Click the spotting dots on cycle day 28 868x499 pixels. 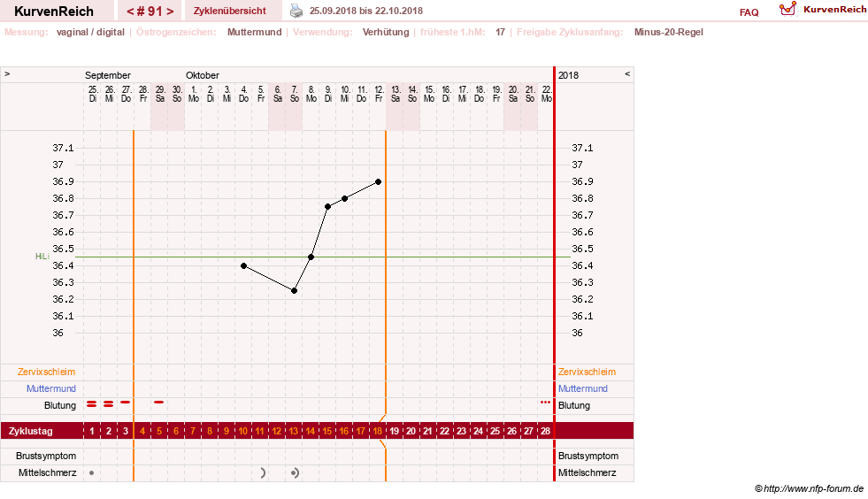pyautogui.click(x=545, y=402)
